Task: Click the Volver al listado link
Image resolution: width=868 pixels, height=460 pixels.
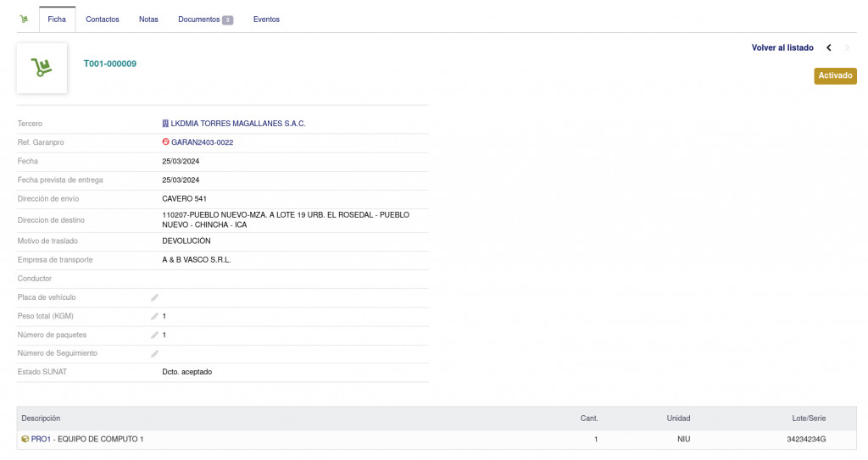Action: point(782,47)
